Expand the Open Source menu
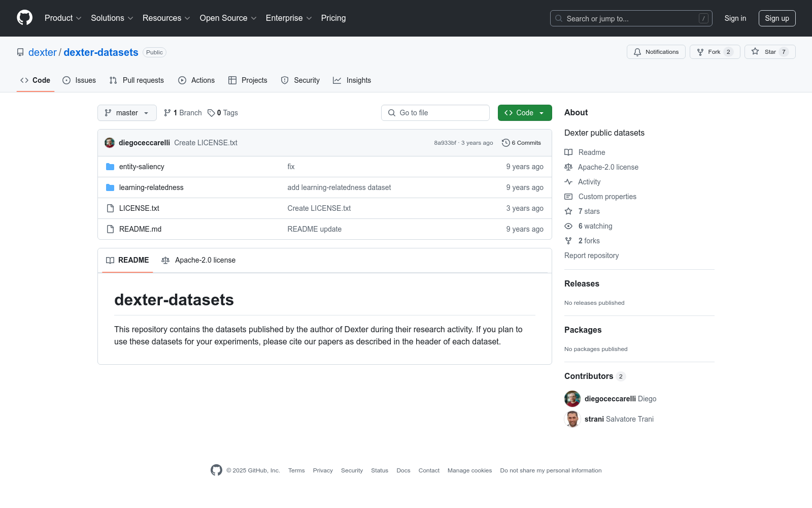 click(x=228, y=18)
